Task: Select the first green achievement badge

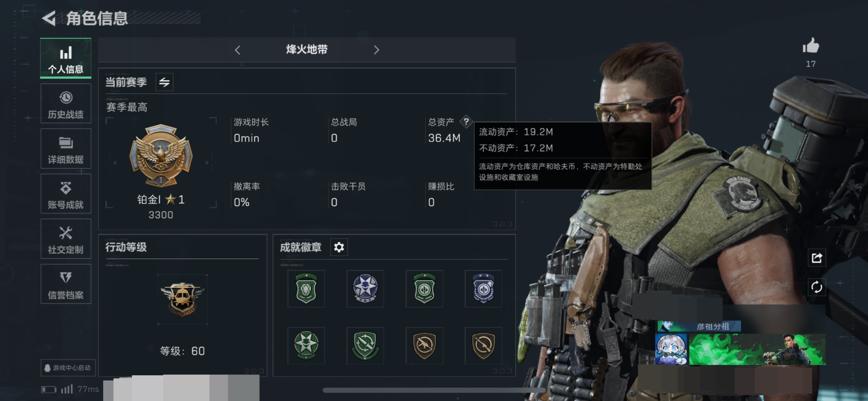Action: coord(306,289)
